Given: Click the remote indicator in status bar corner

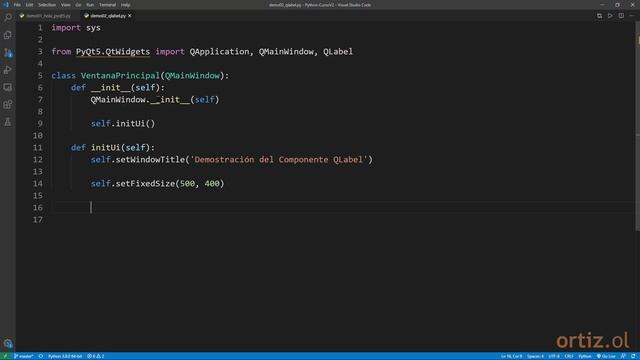Looking at the screenshot, I should 5,356.
